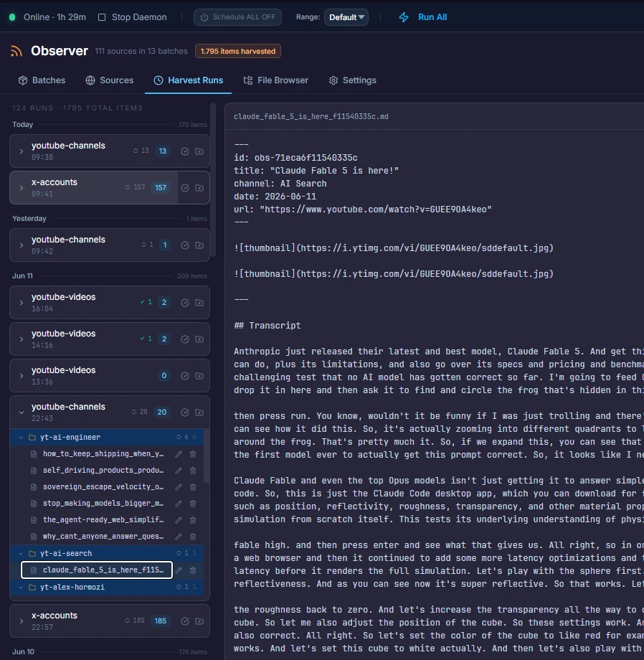Collapse the yt-ai-search folder
The width and height of the screenshot is (644, 660).
(x=21, y=553)
